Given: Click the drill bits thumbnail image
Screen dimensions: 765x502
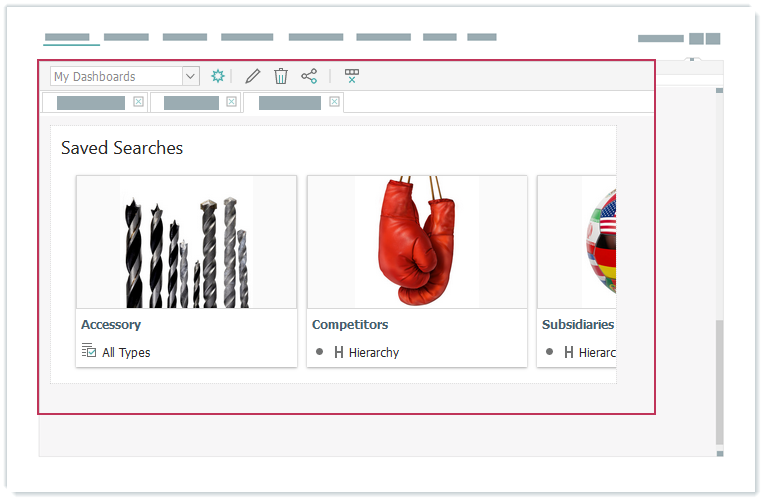Looking at the screenshot, I should coord(186,243).
